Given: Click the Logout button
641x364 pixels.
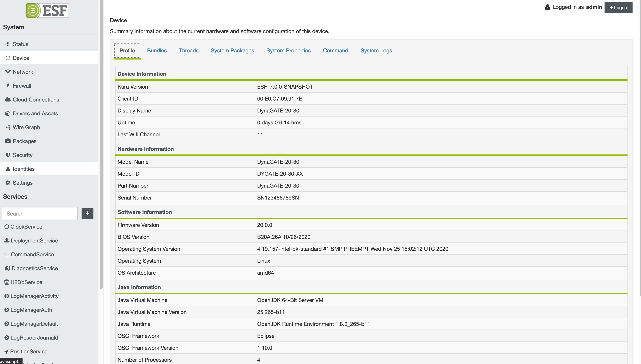Looking at the screenshot, I should (x=618, y=8).
